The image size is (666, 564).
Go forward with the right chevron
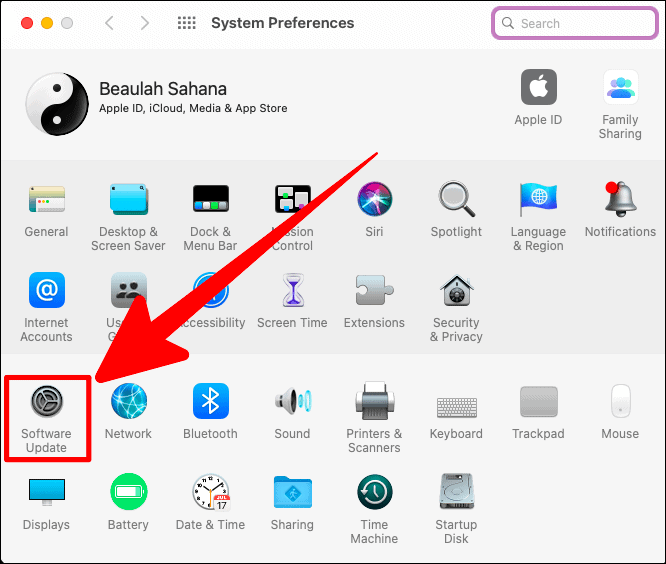pos(145,23)
